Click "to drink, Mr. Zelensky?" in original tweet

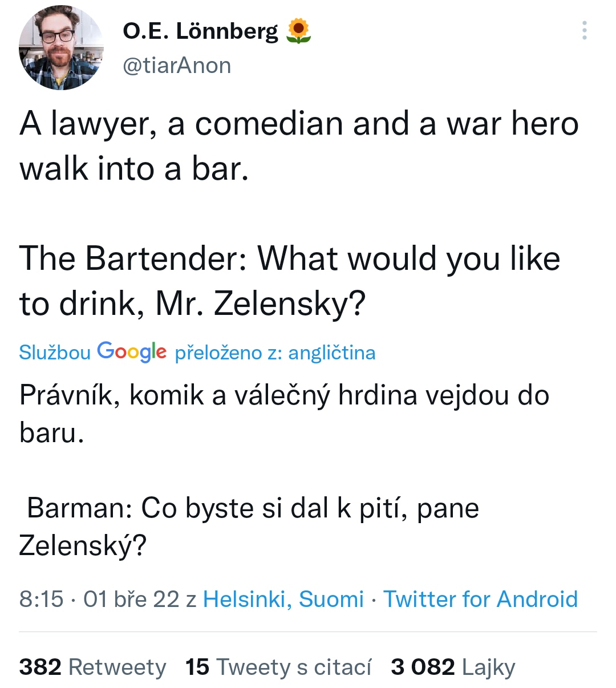[x=192, y=303]
